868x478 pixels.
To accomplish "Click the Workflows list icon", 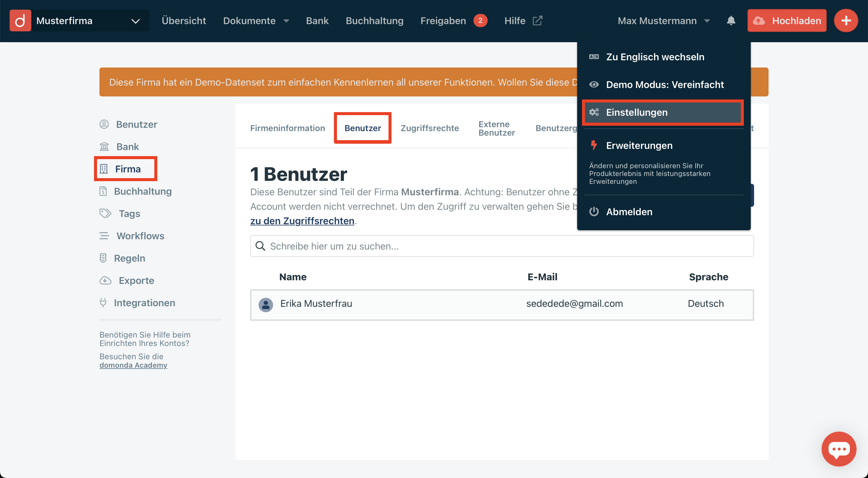I will coord(104,236).
